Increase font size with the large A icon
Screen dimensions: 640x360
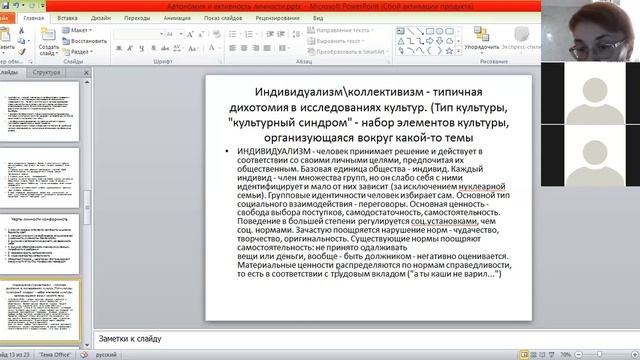point(190,34)
